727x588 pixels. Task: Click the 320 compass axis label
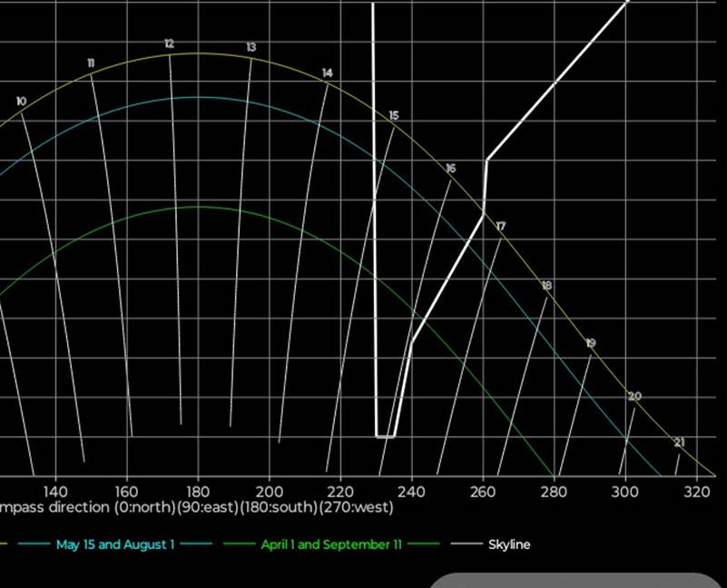point(697,492)
